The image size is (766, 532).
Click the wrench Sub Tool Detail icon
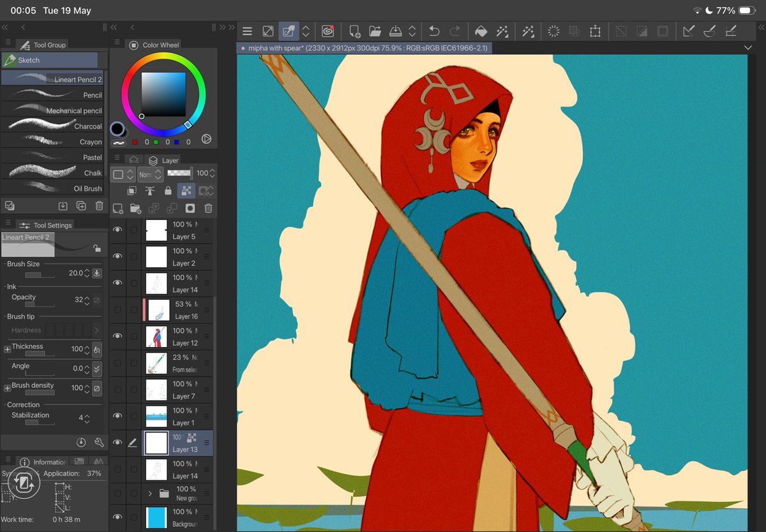click(99, 442)
